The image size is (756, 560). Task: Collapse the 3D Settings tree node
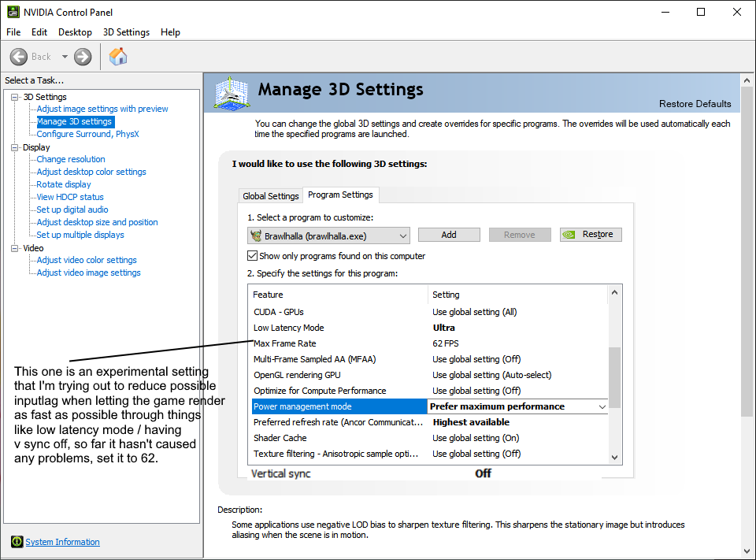click(x=14, y=97)
